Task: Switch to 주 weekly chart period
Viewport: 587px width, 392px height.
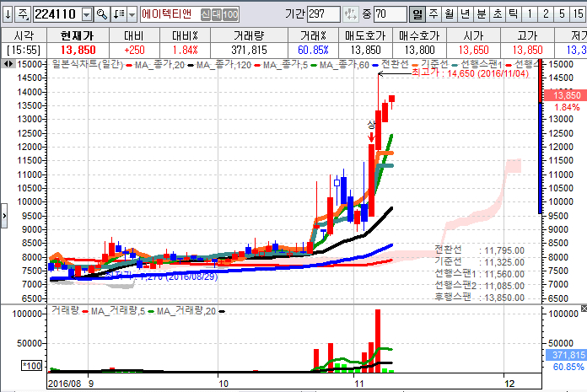Action: click(433, 14)
